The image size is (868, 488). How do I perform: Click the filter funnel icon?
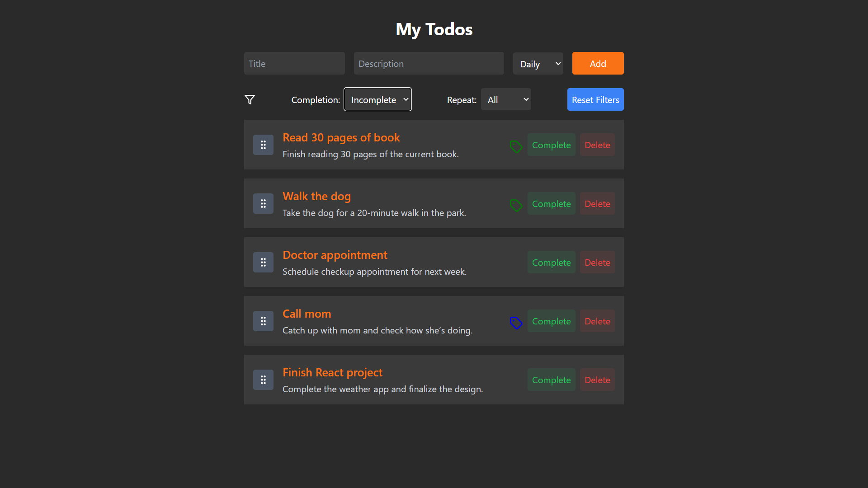(x=250, y=99)
